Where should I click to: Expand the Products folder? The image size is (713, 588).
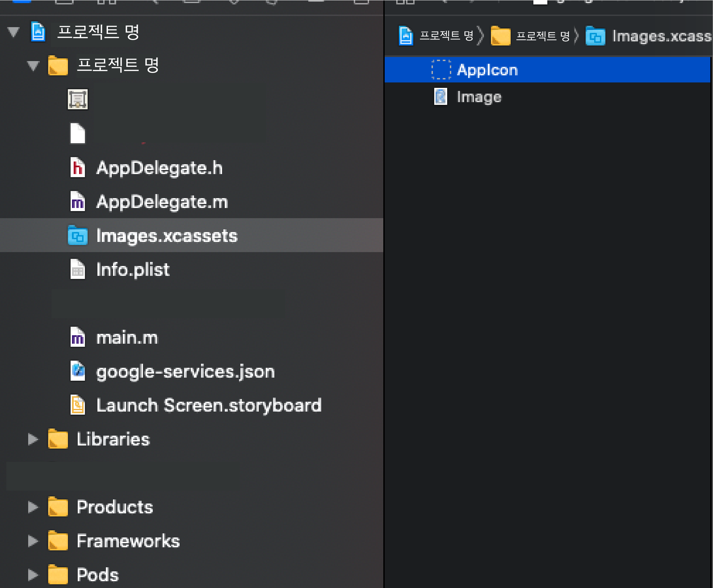point(33,507)
